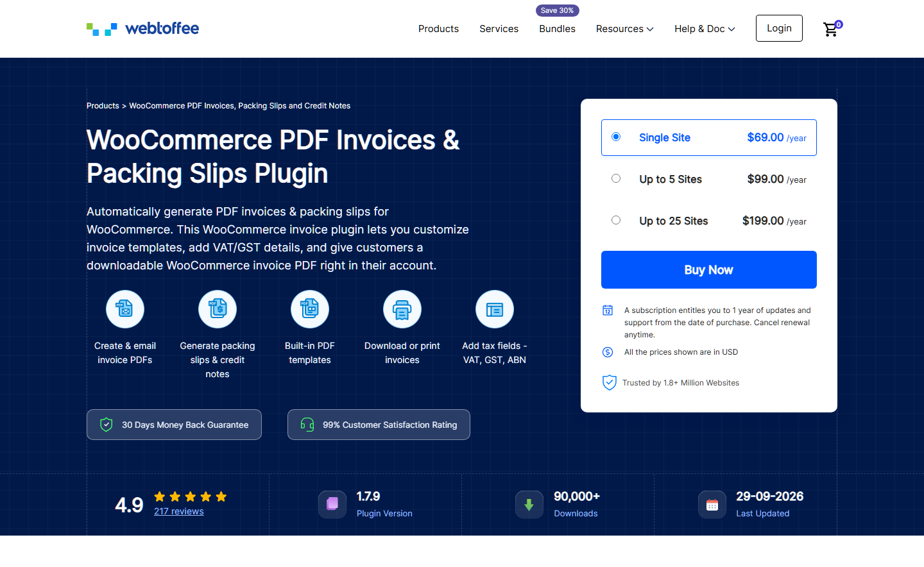
Task: Select the Single Site license option
Action: (709, 137)
